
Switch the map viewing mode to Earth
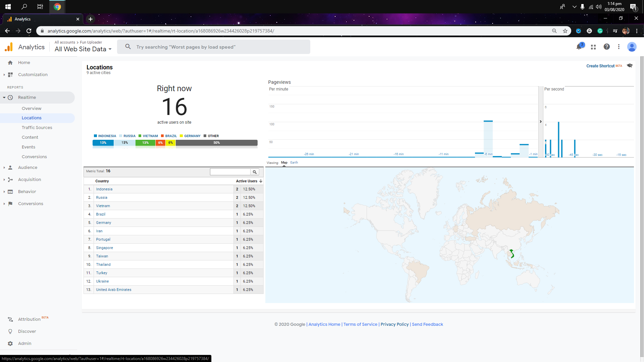pyautogui.click(x=294, y=163)
